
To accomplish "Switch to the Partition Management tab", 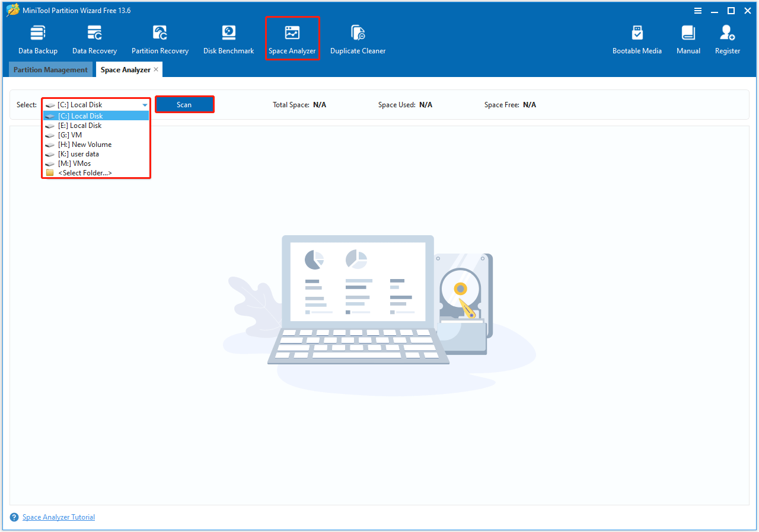I will click(50, 69).
